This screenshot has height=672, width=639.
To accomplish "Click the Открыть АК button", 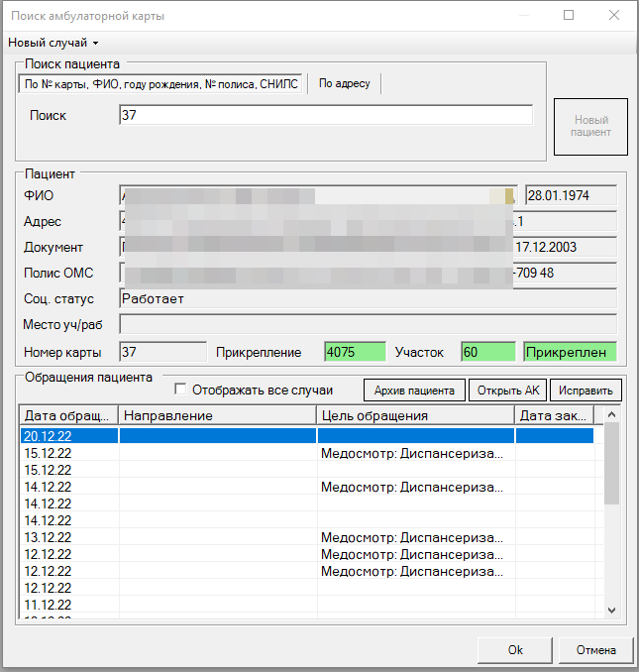I will tap(507, 391).
